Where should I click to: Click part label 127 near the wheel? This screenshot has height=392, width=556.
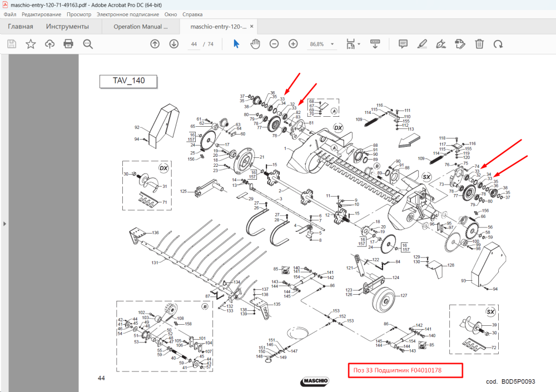pyautogui.click(x=404, y=295)
